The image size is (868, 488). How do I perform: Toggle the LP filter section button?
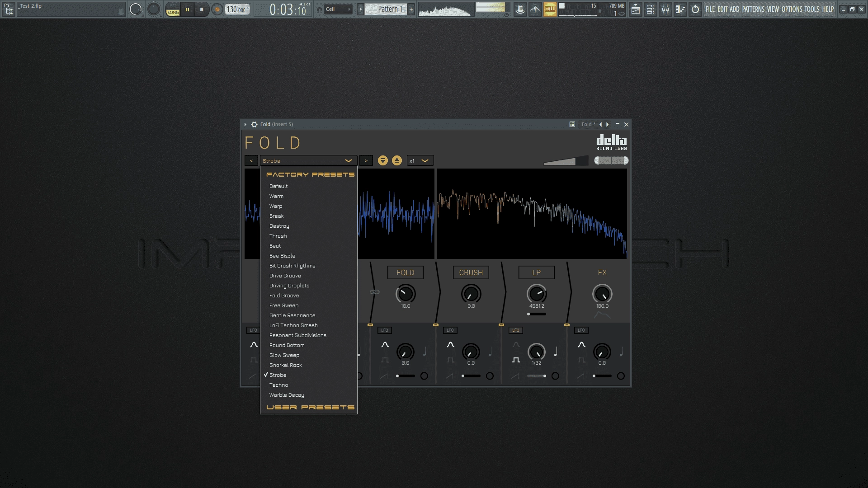(x=537, y=272)
